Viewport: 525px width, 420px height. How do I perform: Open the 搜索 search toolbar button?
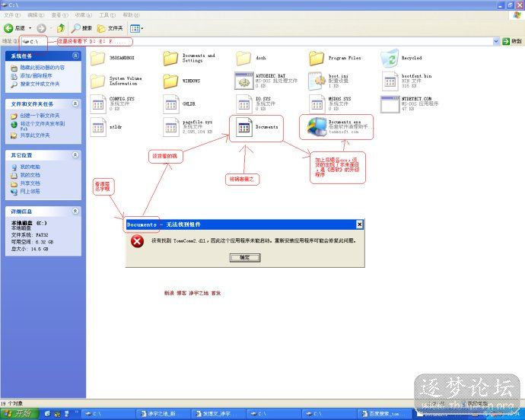(x=81, y=28)
